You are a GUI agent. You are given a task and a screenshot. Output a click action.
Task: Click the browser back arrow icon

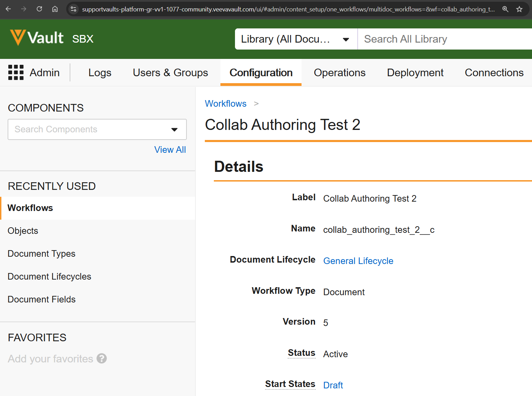8,9
